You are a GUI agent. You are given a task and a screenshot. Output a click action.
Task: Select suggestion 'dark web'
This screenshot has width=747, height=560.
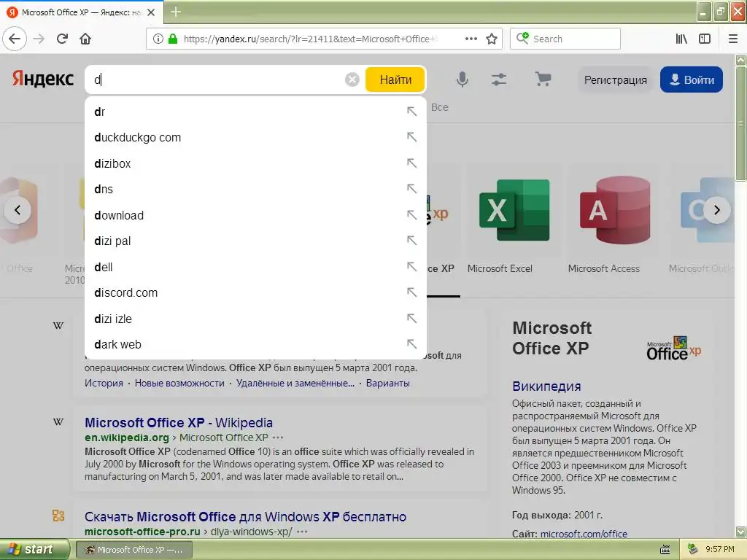(x=255, y=344)
